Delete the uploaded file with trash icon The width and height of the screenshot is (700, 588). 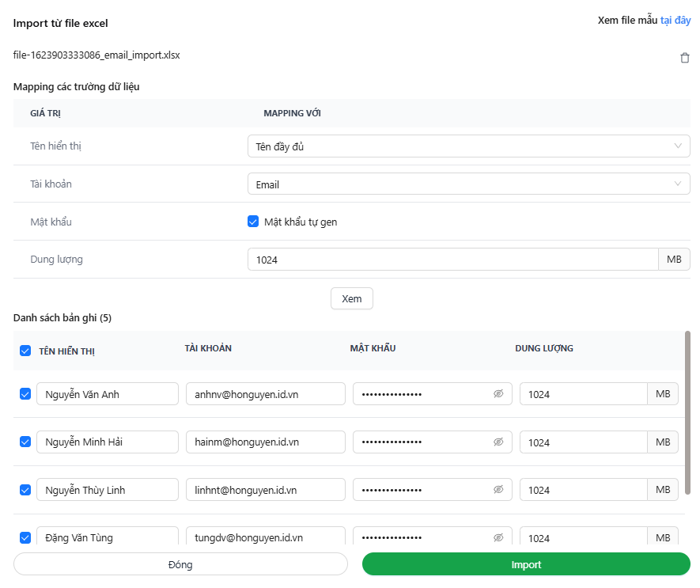click(x=684, y=58)
